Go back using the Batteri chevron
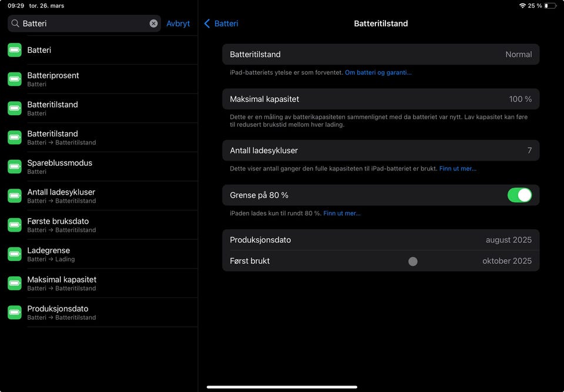Viewport: 564px width, 392px height. [207, 24]
